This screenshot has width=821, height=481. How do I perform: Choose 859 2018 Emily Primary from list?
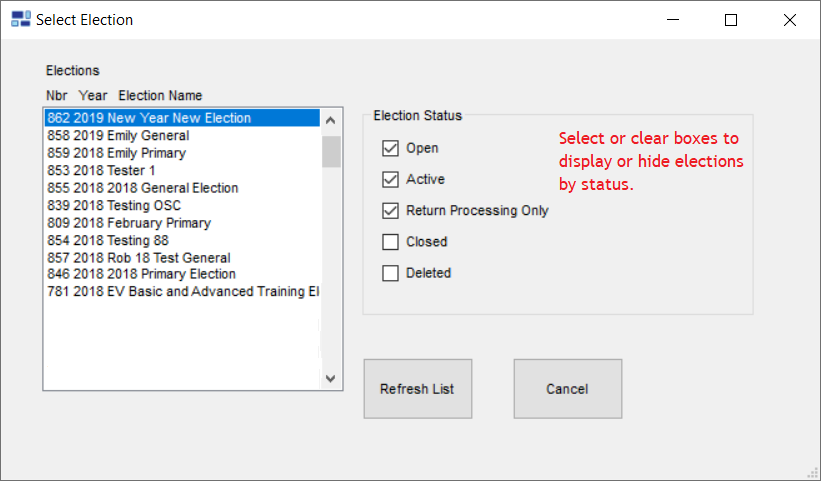pyautogui.click(x=182, y=153)
